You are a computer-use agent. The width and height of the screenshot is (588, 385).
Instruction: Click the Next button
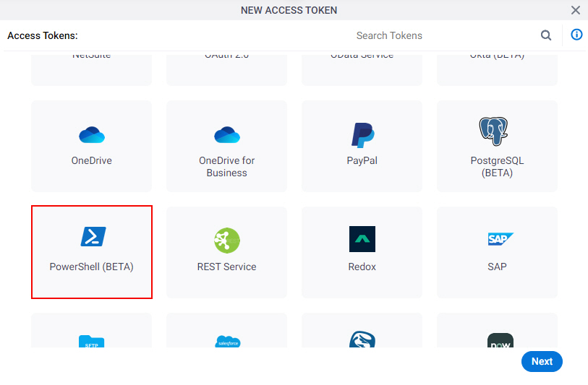click(542, 361)
